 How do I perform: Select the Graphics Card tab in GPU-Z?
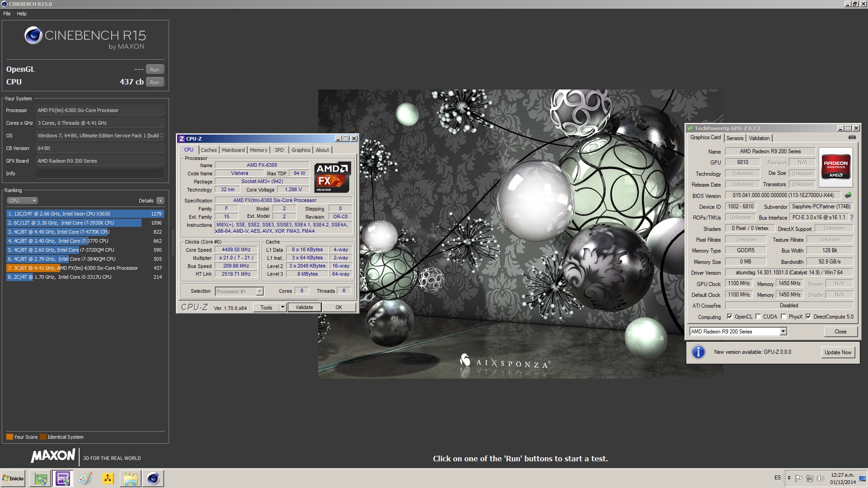[x=705, y=138]
